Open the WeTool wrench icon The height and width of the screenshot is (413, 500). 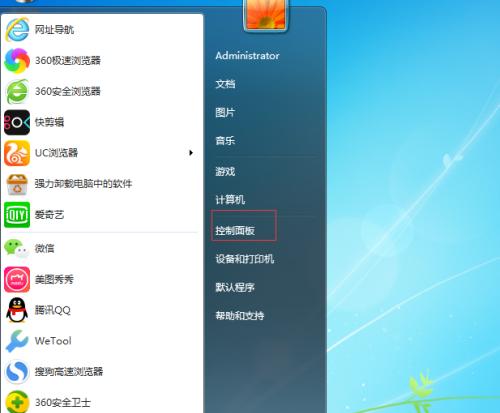(17, 341)
